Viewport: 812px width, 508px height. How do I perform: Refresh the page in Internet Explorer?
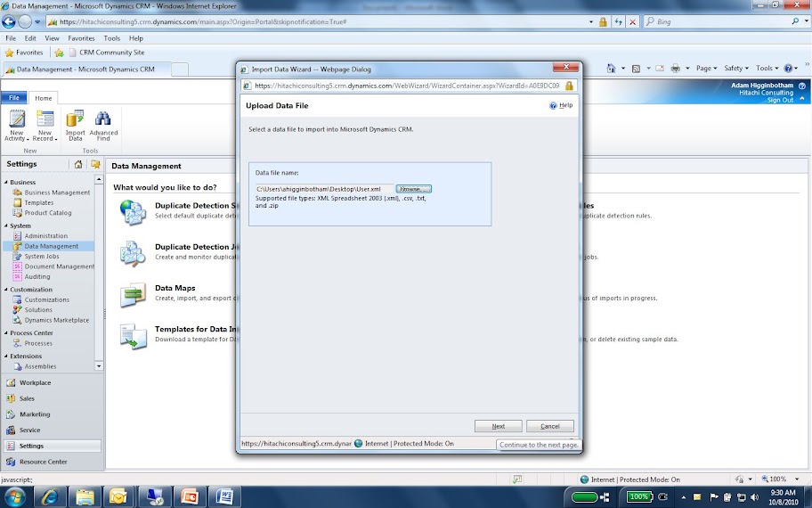tap(618, 21)
